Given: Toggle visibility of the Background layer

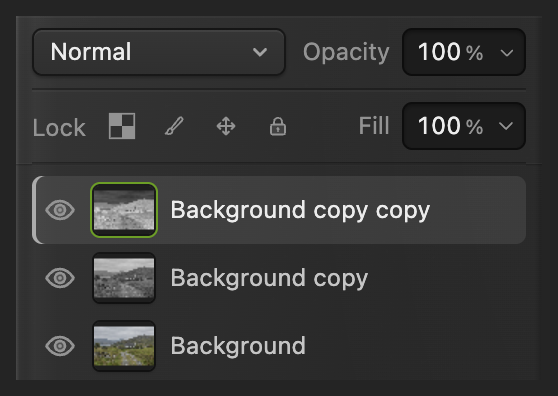Looking at the screenshot, I should 60,346.
